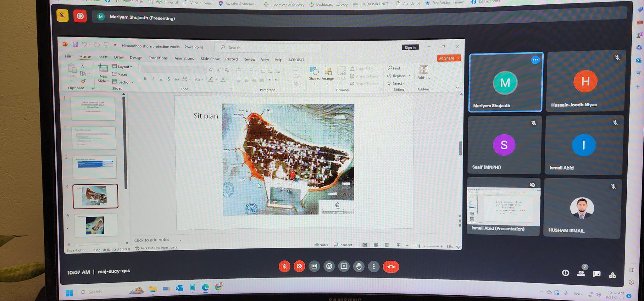Start Slide Show from status bar icon

click(x=398, y=245)
